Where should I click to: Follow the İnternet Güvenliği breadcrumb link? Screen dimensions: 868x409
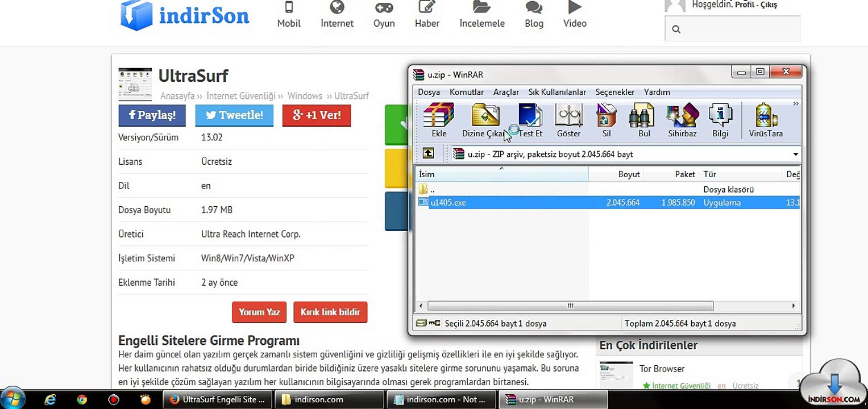241,96
